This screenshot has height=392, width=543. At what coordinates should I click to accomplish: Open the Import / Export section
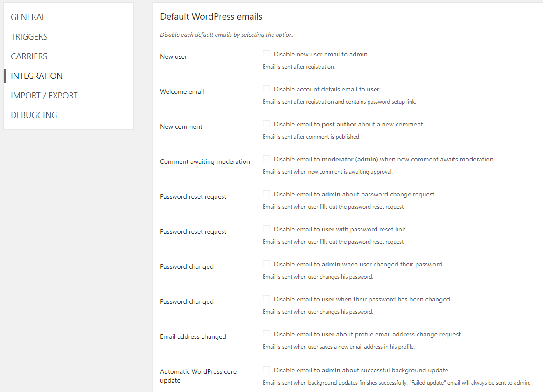tap(44, 96)
